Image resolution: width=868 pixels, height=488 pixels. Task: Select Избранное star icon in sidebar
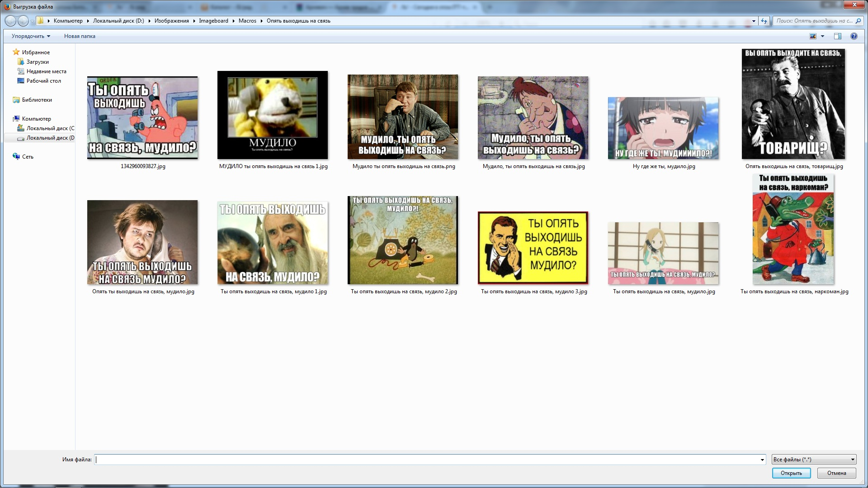click(x=16, y=52)
